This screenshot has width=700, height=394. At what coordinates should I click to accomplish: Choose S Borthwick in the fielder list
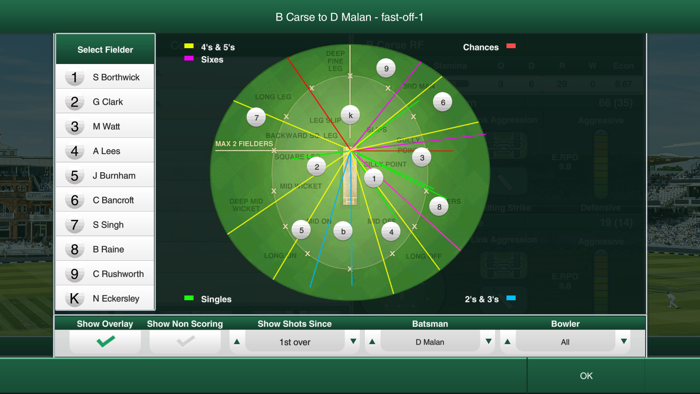pyautogui.click(x=105, y=77)
